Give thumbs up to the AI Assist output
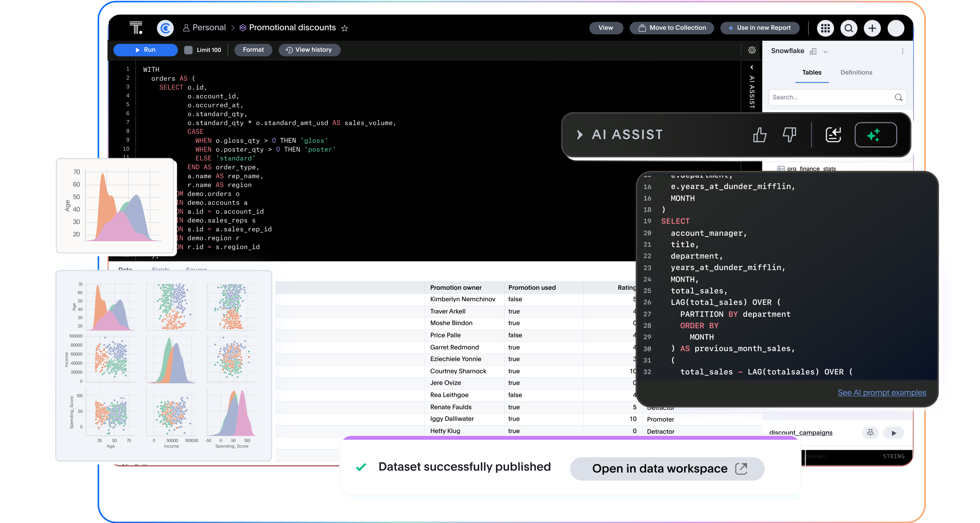The height and width of the screenshot is (523, 980). click(759, 135)
